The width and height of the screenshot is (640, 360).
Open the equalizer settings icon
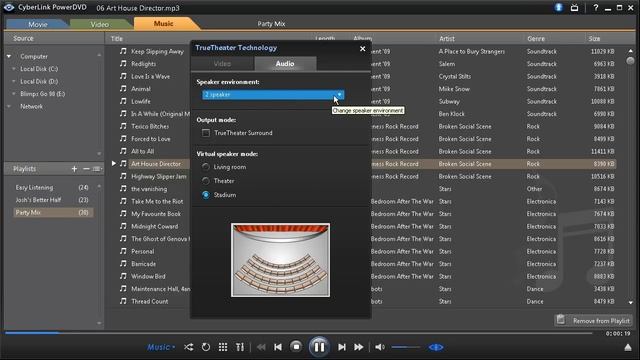pos(240,347)
